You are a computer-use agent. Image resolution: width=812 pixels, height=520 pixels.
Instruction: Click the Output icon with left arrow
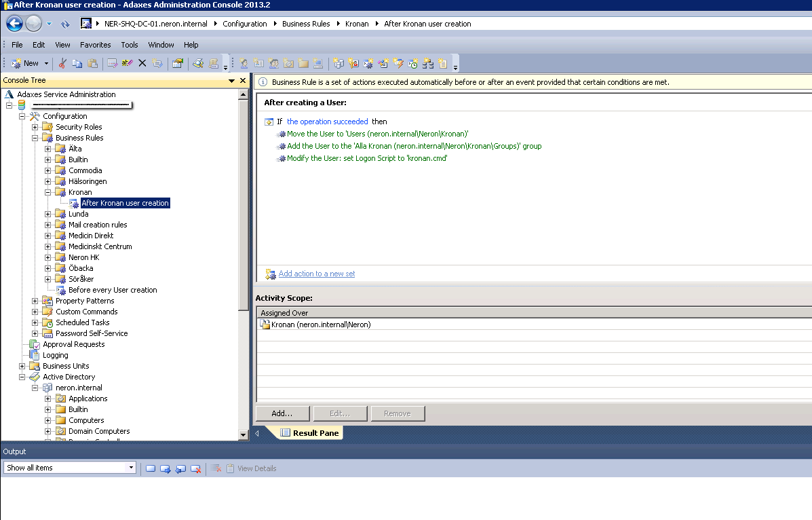[x=180, y=468]
